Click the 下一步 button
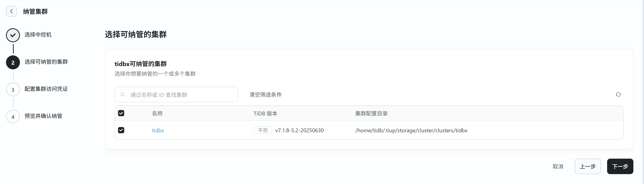 coord(620,166)
